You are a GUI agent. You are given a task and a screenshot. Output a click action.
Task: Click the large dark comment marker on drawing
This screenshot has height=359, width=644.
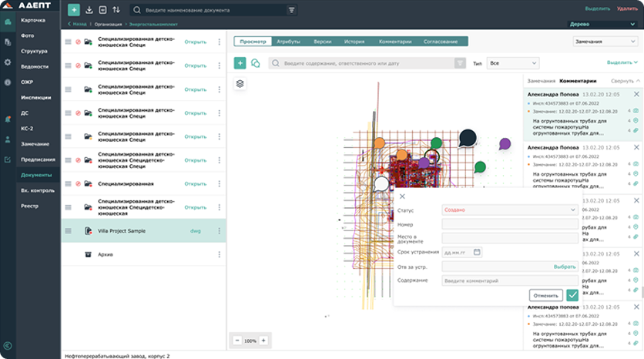tap(468, 138)
